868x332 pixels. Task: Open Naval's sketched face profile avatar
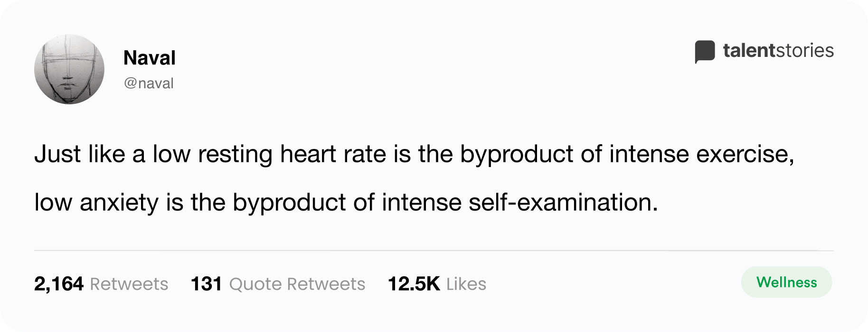[x=69, y=69]
